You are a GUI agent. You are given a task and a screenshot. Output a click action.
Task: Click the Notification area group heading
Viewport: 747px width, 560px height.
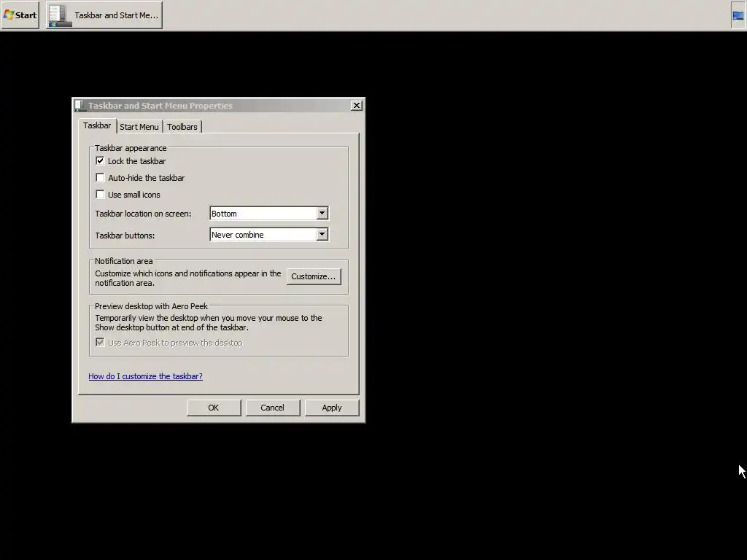click(124, 261)
